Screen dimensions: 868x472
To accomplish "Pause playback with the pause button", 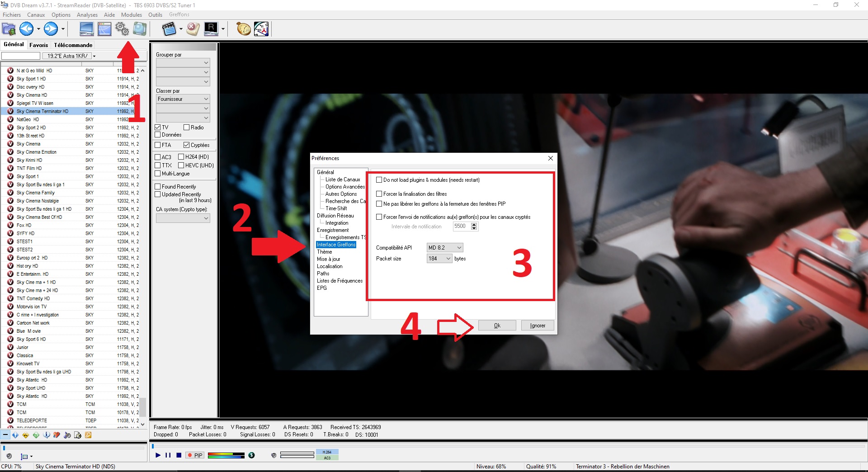I will tap(168, 455).
